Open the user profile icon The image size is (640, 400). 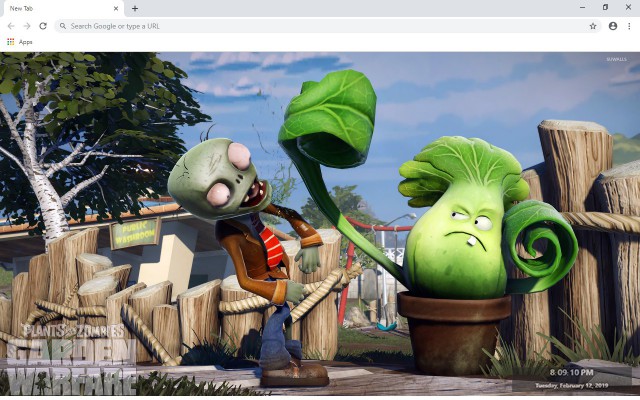pyautogui.click(x=613, y=26)
